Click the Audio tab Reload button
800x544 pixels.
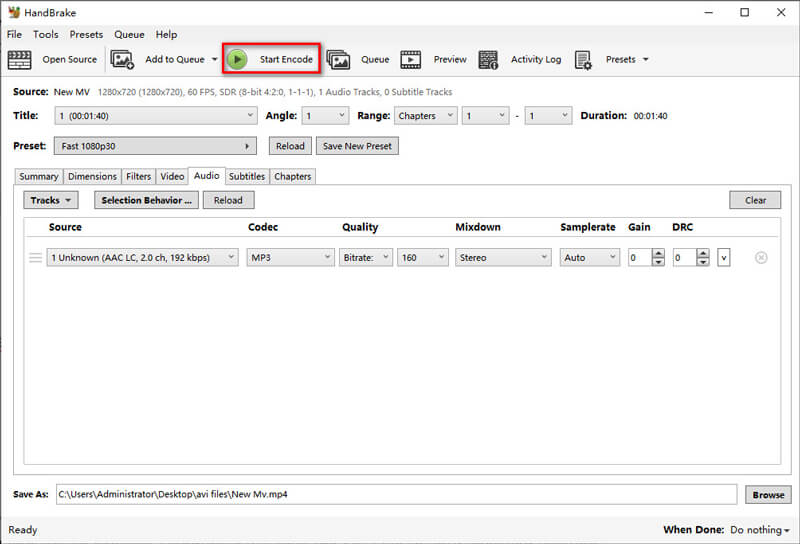tap(228, 200)
